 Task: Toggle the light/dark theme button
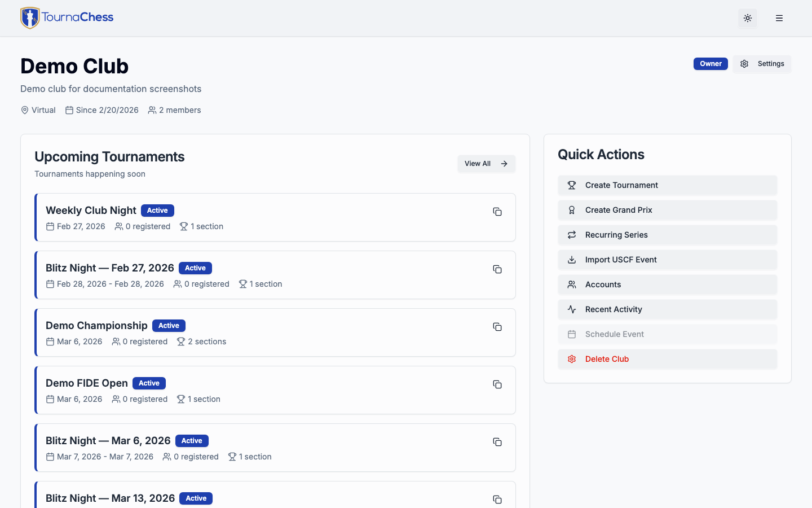pos(748,18)
